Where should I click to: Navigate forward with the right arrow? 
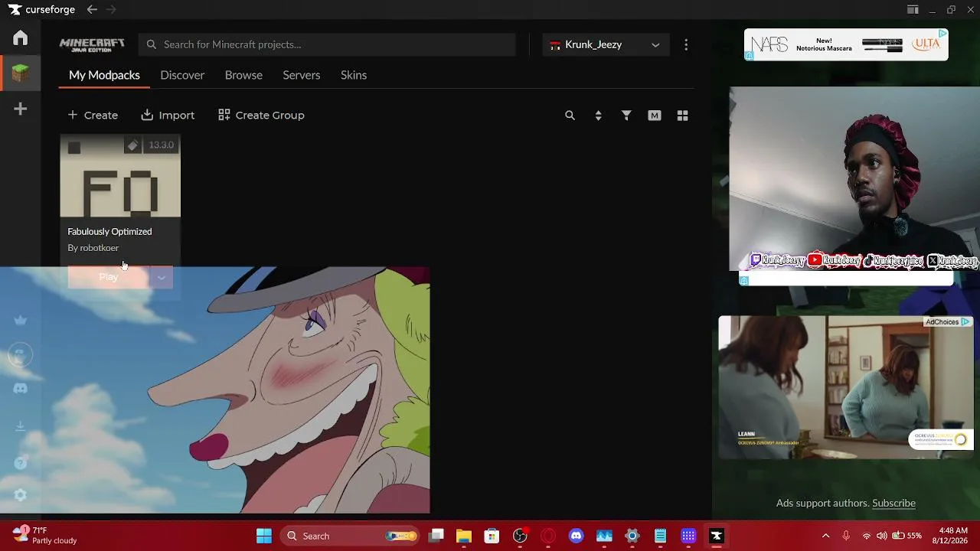coord(111,10)
